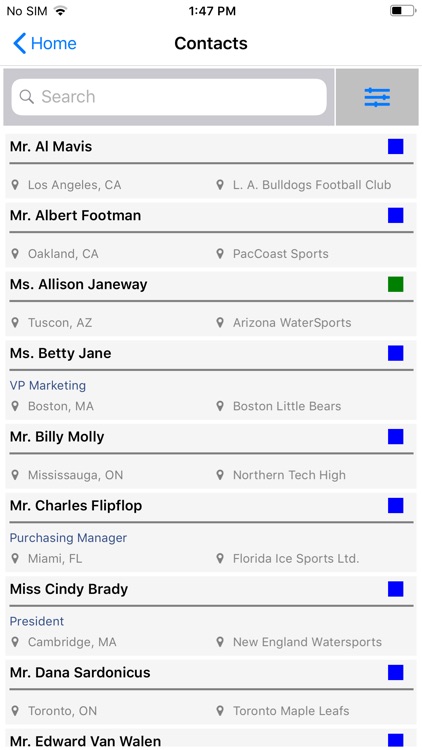Open contact Mr. Albert Footman
The height and width of the screenshot is (750, 422).
pos(211,235)
